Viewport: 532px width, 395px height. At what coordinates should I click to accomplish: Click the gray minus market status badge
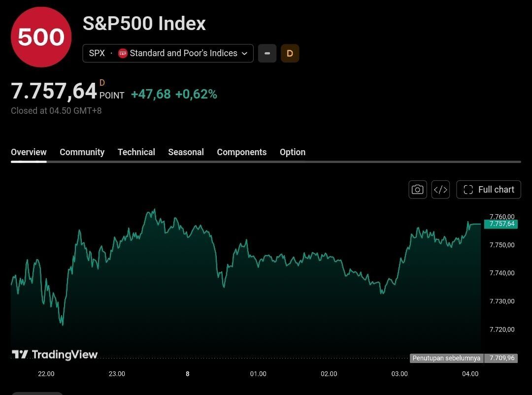tap(267, 53)
